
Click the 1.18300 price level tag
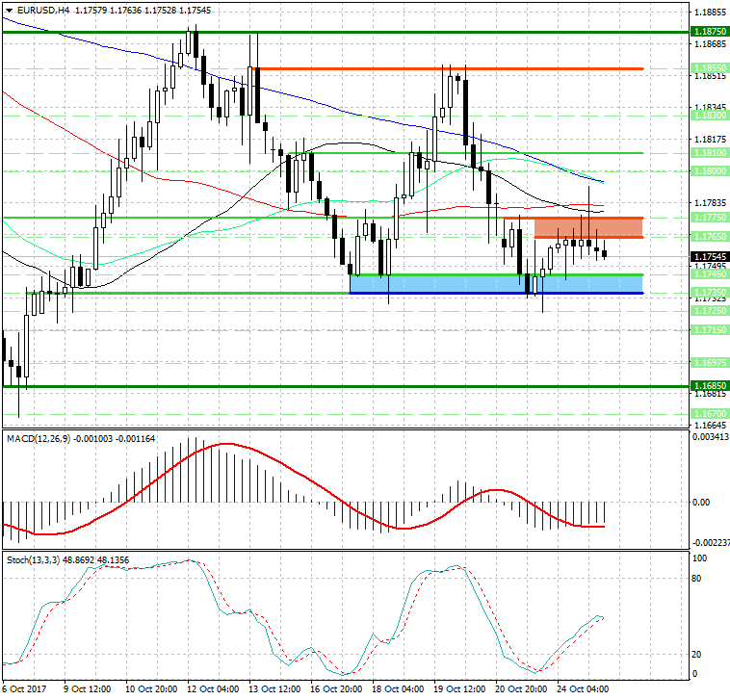709,115
